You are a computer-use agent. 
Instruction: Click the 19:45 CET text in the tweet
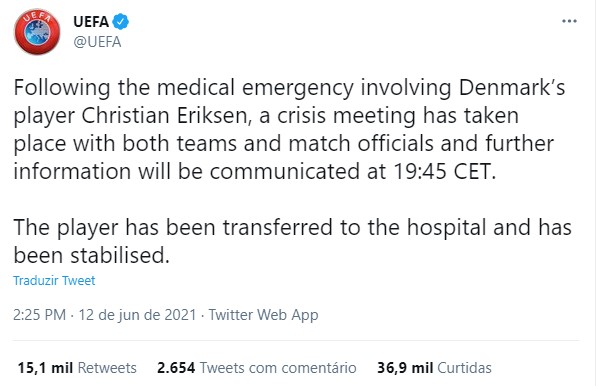tap(445, 172)
